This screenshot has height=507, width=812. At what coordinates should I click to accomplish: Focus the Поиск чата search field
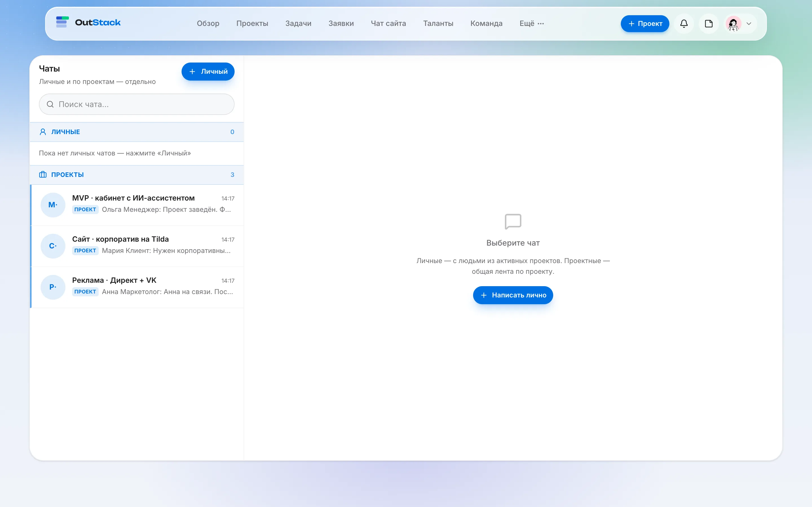pyautogui.click(x=136, y=104)
